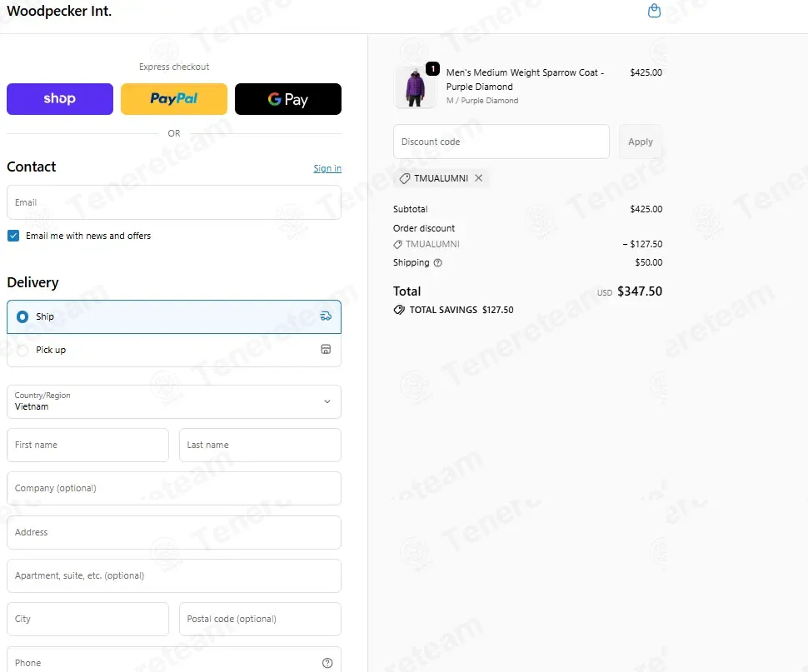This screenshot has width=808, height=672.
Task: Click the Sign in link
Action: click(x=327, y=168)
